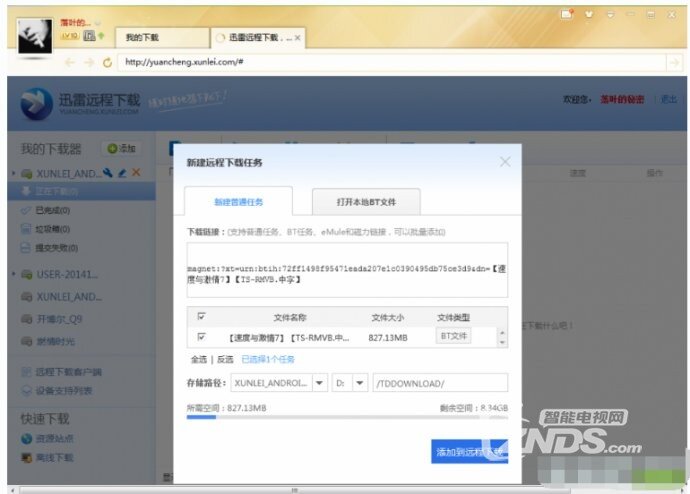Viewport: 690px width, 494px height.
Task: Click the orange X delete icon beside XUNLEI_AND
Action: pyautogui.click(x=136, y=172)
